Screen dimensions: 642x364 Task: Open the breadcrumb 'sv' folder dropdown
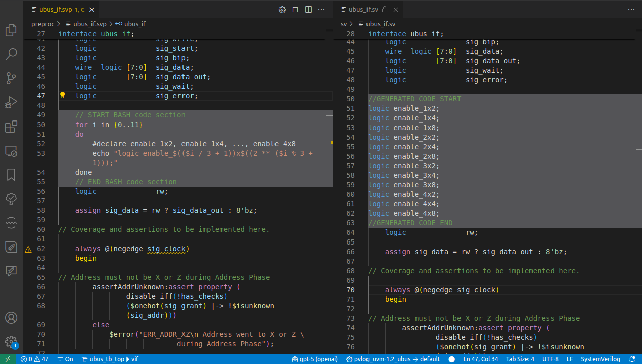coord(343,23)
